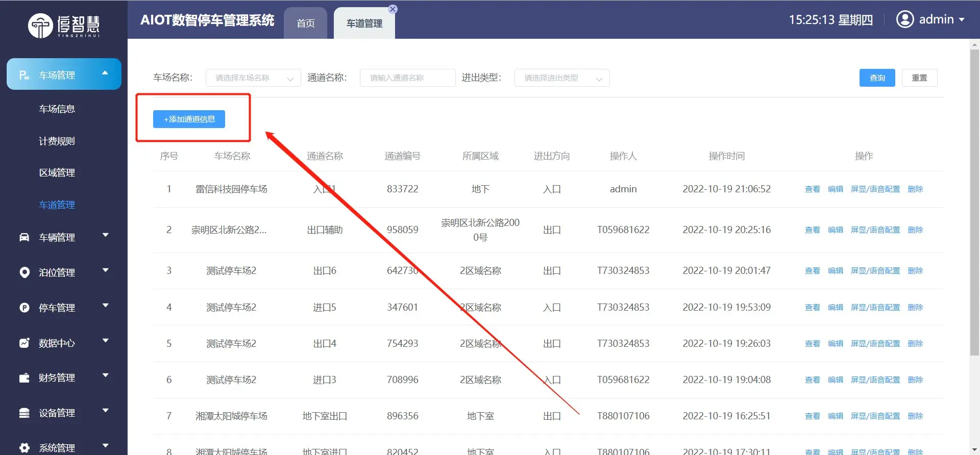The width and height of the screenshot is (980, 455).
Task: Click the device management stack icon
Action: click(x=24, y=413)
